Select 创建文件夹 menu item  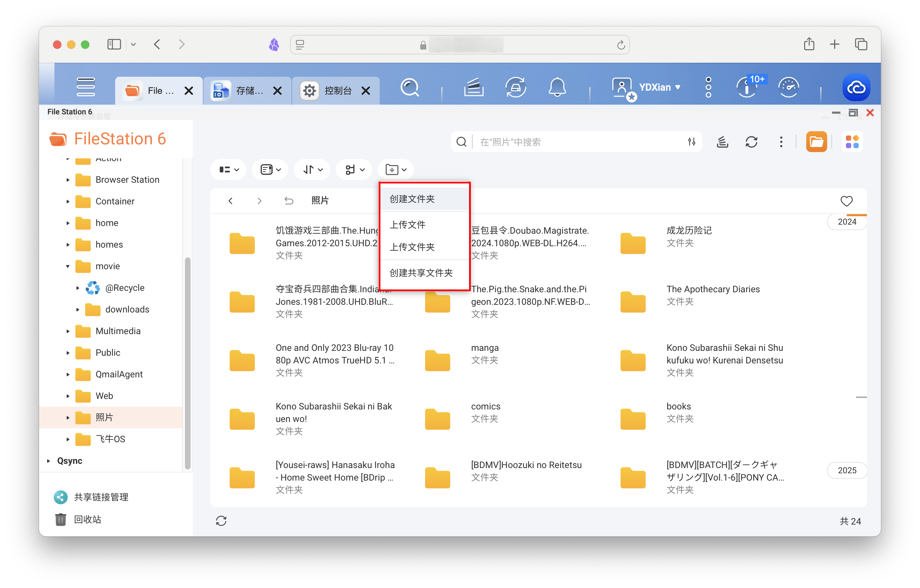coord(424,199)
